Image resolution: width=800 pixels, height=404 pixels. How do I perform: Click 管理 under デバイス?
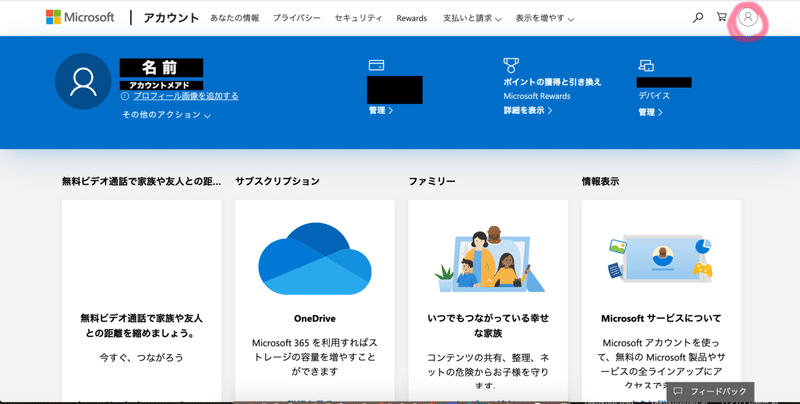[x=650, y=112]
